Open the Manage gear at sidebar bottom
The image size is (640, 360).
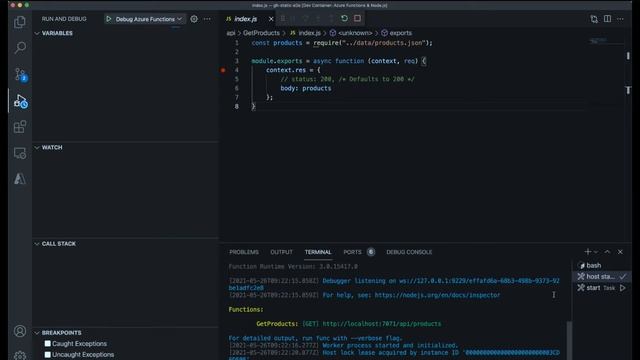(20, 356)
